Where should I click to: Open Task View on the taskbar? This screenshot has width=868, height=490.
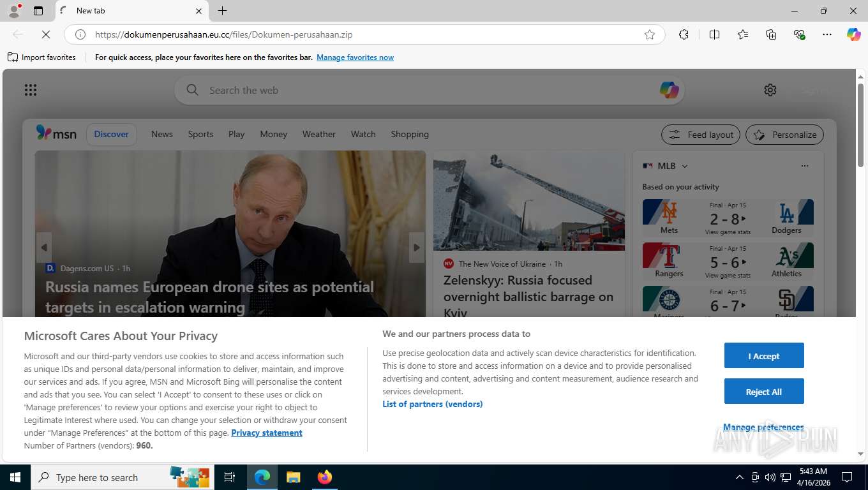pos(230,477)
